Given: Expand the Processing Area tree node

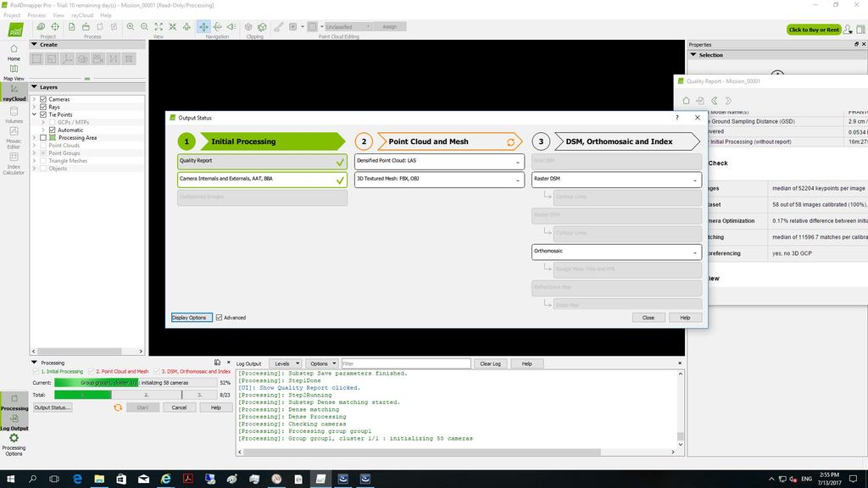Looking at the screenshot, I should 34,138.
